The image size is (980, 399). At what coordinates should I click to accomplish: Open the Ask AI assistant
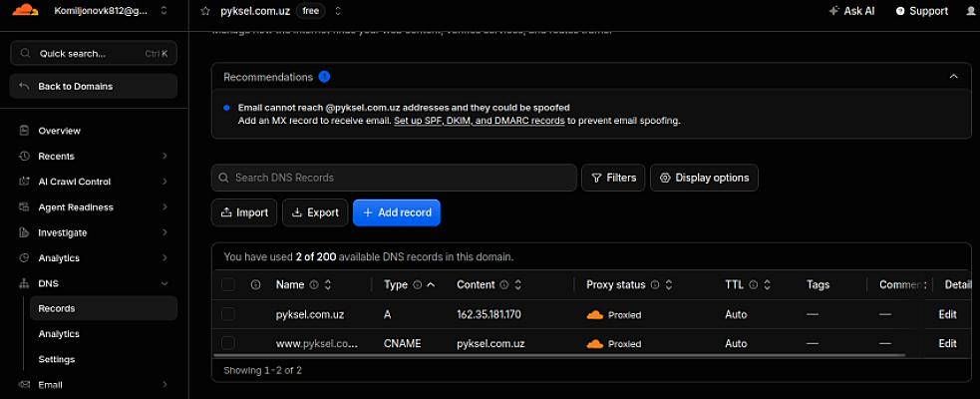[851, 11]
